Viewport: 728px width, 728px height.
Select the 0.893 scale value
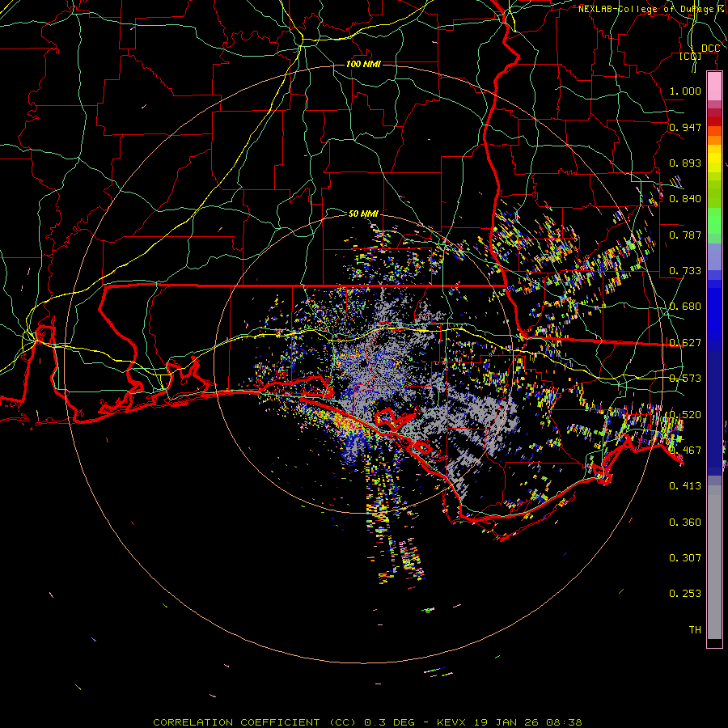(x=685, y=163)
